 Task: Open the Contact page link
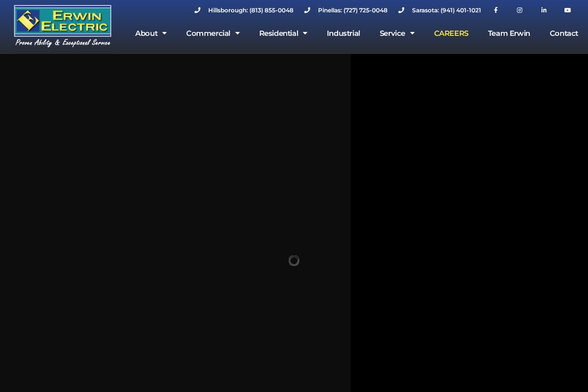pos(564,33)
